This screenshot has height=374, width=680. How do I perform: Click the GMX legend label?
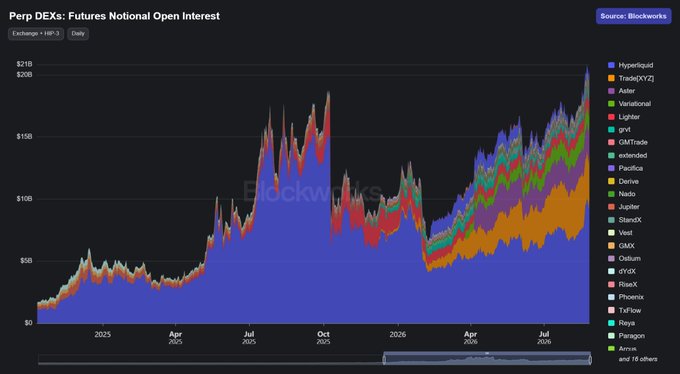(x=627, y=246)
